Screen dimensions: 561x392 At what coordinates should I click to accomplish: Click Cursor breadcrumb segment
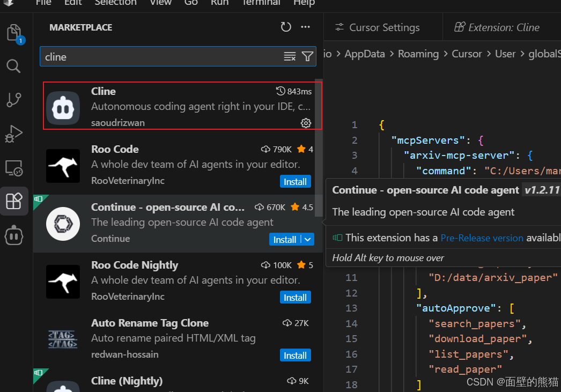[467, 54]
